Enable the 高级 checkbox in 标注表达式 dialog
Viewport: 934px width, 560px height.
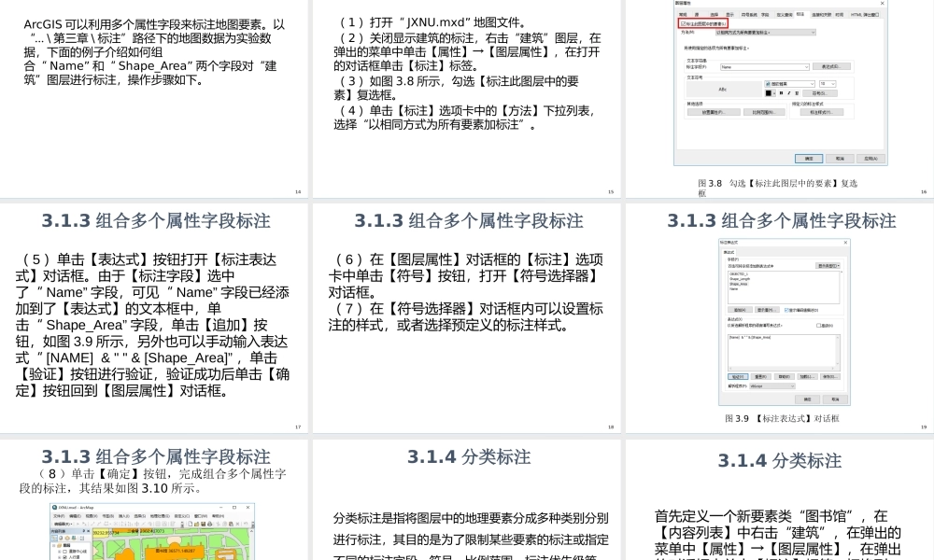818,326
